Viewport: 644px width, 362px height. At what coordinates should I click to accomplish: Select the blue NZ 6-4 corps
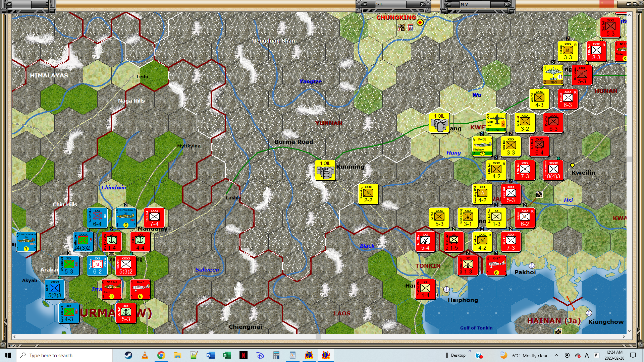(97, 218)
